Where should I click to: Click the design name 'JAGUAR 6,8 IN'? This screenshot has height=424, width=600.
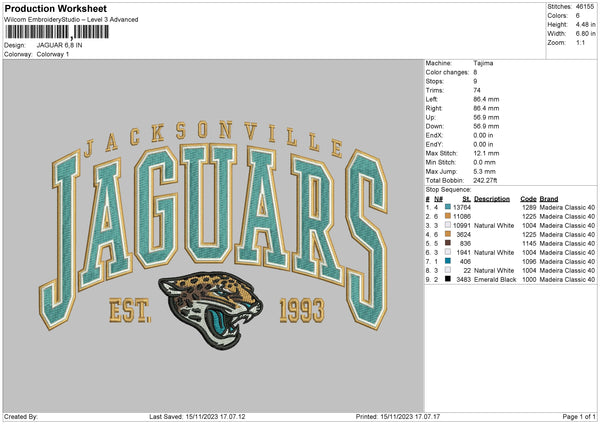click(x=59, y=45)
